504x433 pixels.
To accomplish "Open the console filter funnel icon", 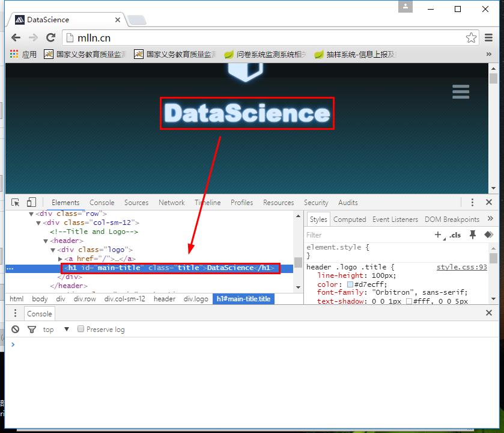I will [x=32, y=329].
